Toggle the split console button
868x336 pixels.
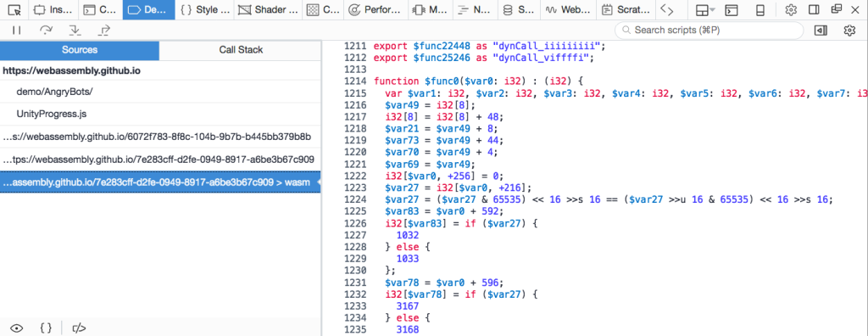pos(732,9)
